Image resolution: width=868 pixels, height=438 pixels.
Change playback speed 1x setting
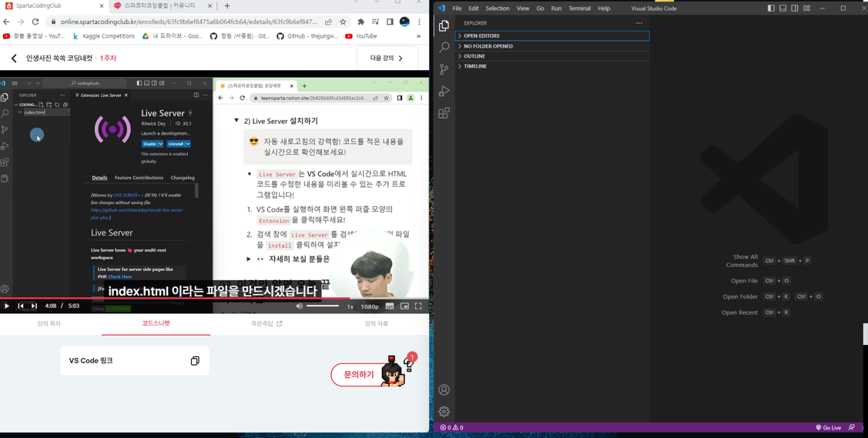click(350, 306)
